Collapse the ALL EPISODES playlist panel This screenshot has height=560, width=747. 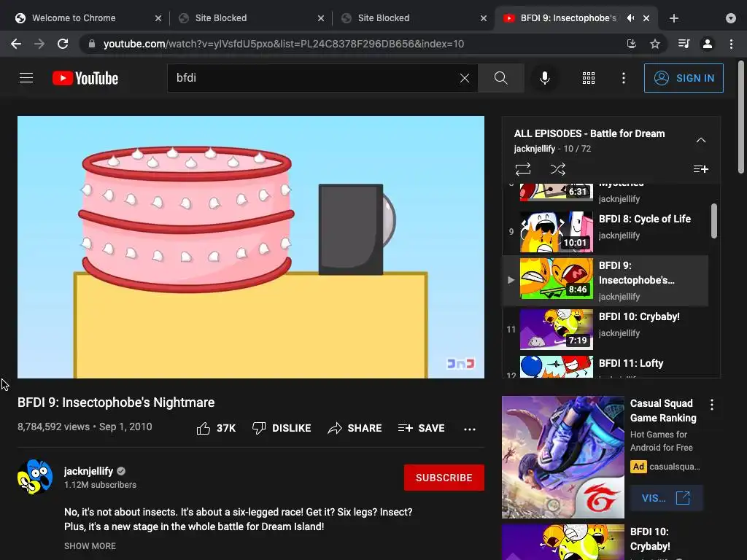point(700,140)
